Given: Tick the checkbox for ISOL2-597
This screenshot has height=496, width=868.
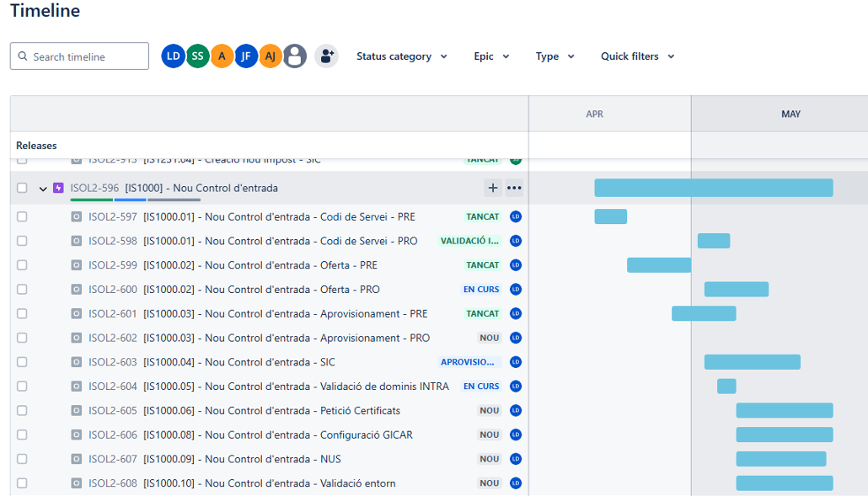Looking at the screenshot, I should (x=22, y=217).
